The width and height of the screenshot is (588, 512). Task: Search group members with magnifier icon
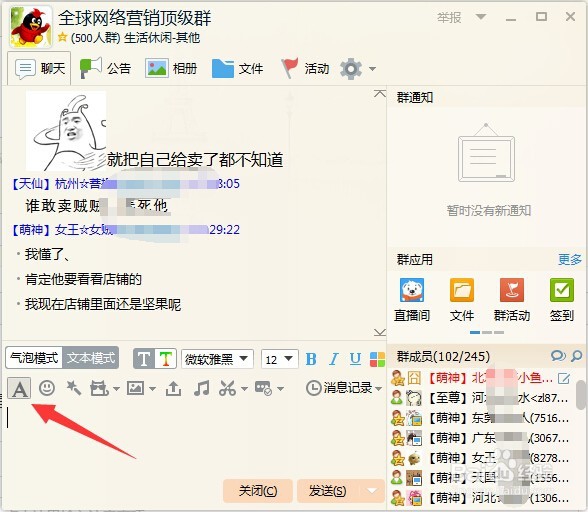point(577,356)
